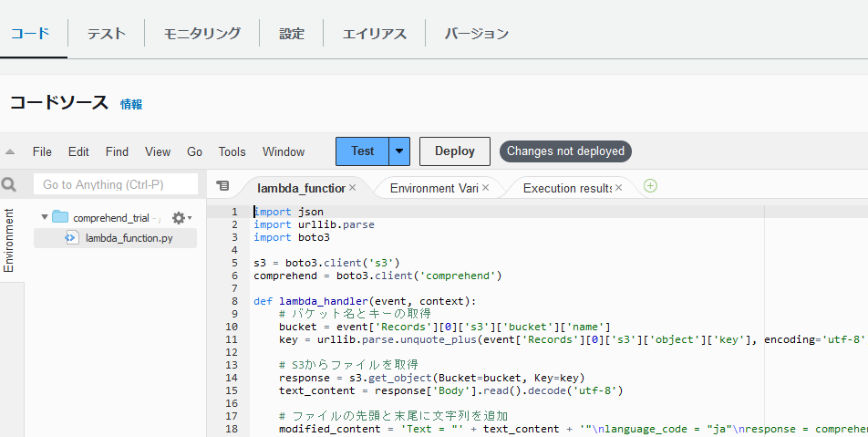Click the comment '# バケット名とキーの取得'
The width and height of the screenshot is (868, 437).
355,314
